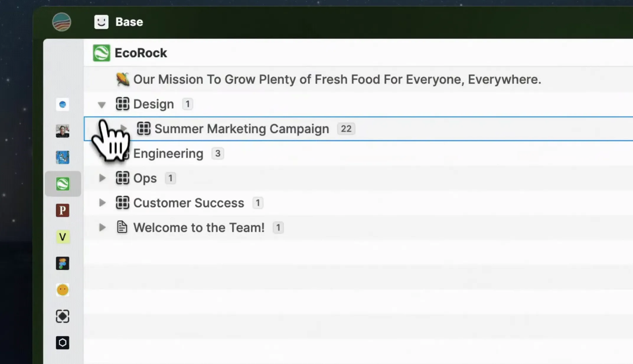Screen dimensions: 633x364
Task: Click the person photo avatar in sidebar
Action: 63,131
